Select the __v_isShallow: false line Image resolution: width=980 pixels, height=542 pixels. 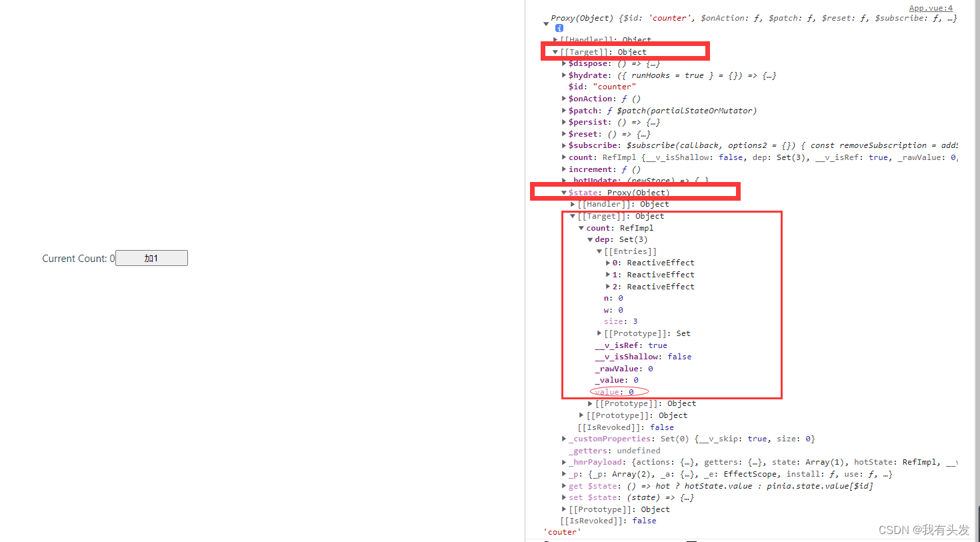[x=643, y=357]
